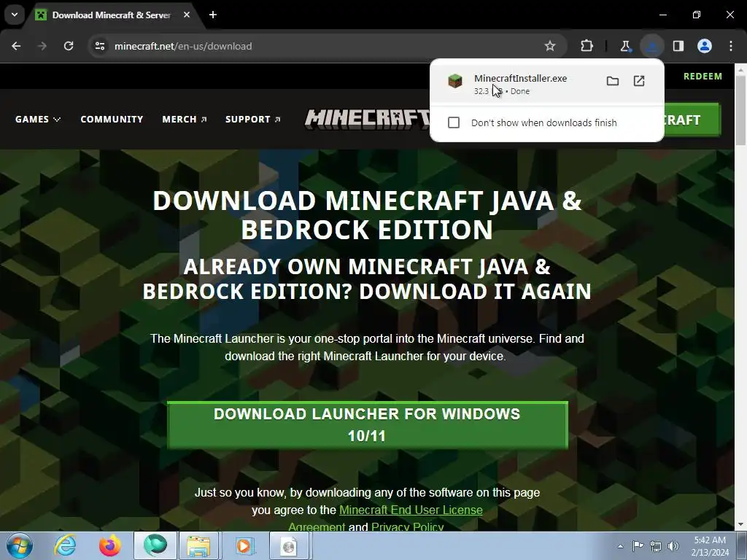Launch Internet Explorer from taskbar
Image resolution: width=747 pixels, height=560 pixels.
click(65, 545)
